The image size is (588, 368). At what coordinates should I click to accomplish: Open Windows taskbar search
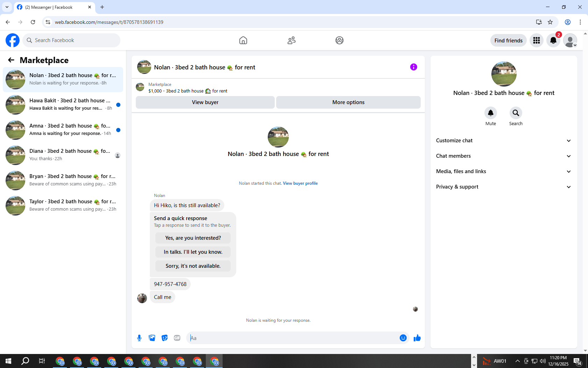pyautogui.click(x=25, y=361)
